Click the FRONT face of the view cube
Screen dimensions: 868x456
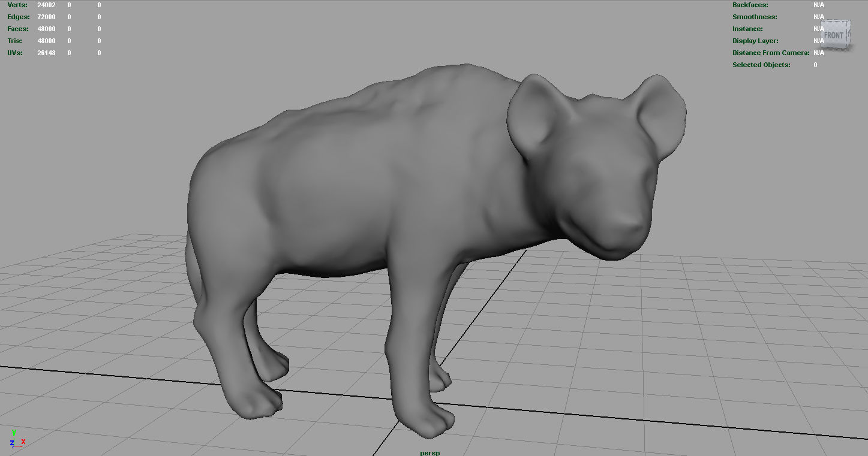click(x=833, y=36)
